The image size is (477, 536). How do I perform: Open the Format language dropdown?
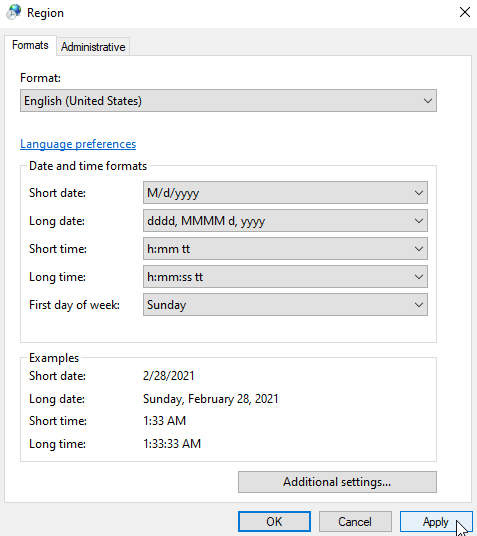[228, 100]
